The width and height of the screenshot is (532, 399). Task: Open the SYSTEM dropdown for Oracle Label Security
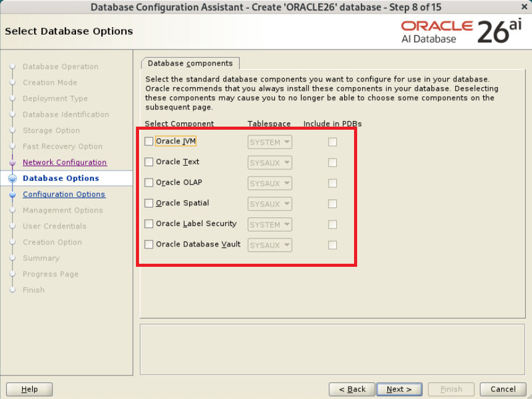click(270, 225)
